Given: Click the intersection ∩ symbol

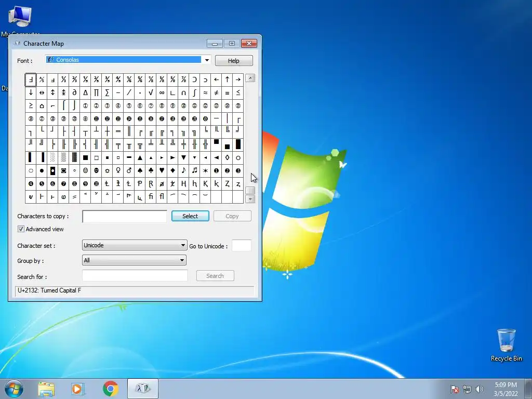Looking at the screenshot, I should [183, 92].
